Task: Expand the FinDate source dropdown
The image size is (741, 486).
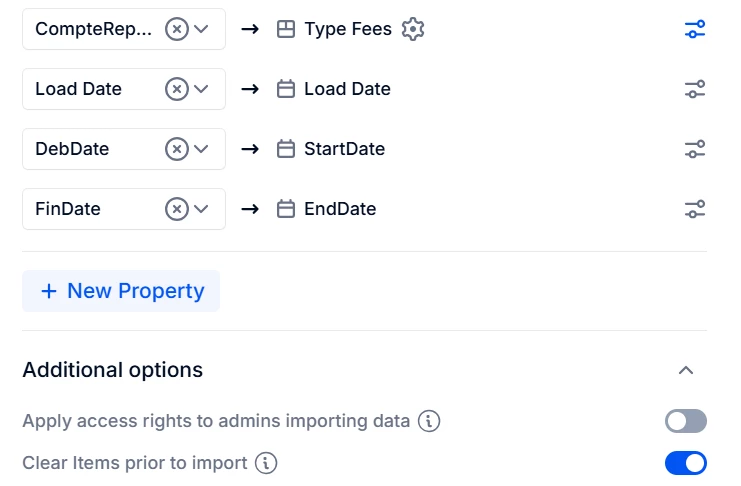Action: coord(202,209)
